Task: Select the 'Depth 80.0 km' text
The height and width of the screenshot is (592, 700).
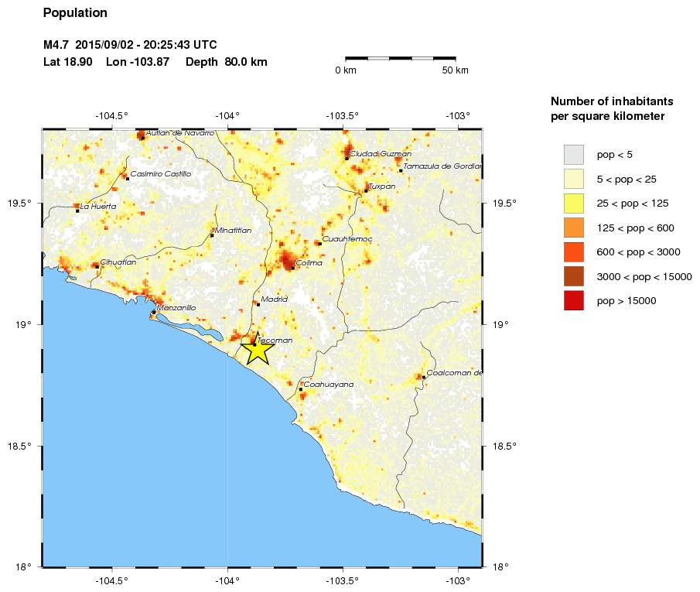Action: pos(227,62)
